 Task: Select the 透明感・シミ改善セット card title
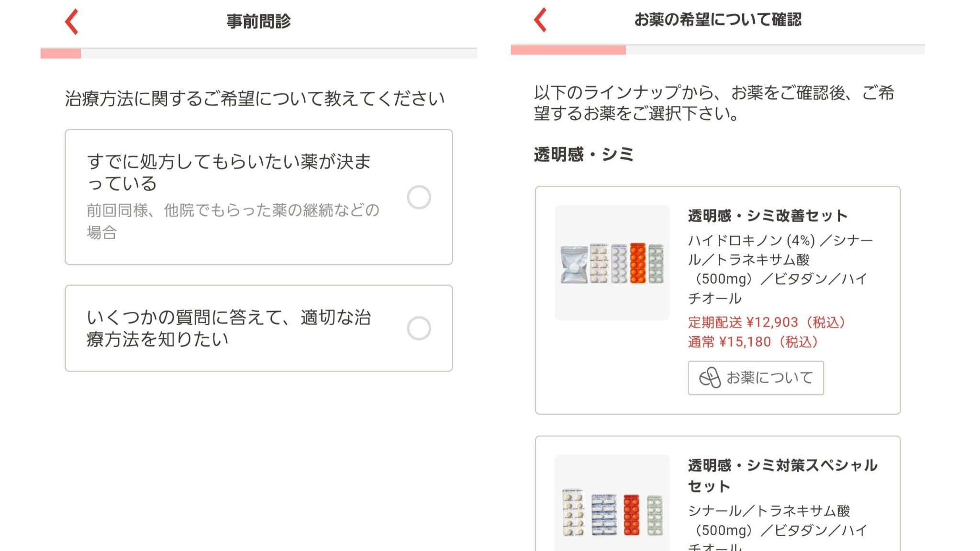768,216
